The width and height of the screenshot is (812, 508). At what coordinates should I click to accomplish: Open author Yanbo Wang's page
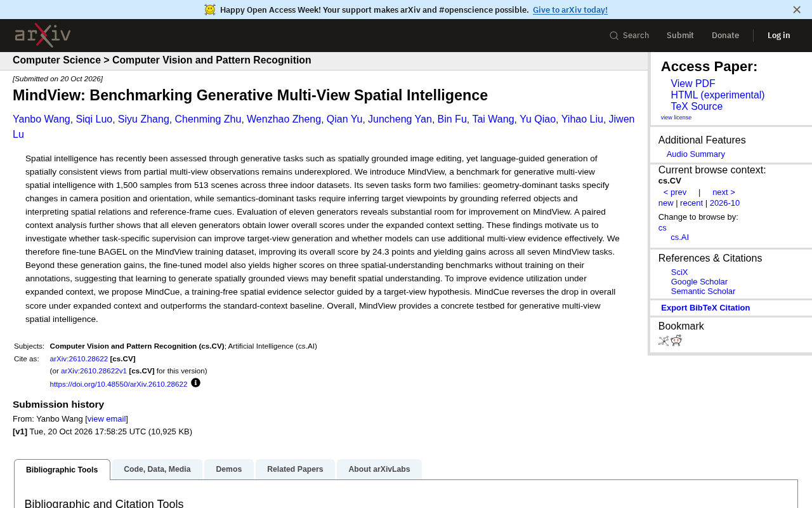coord(41,119)
